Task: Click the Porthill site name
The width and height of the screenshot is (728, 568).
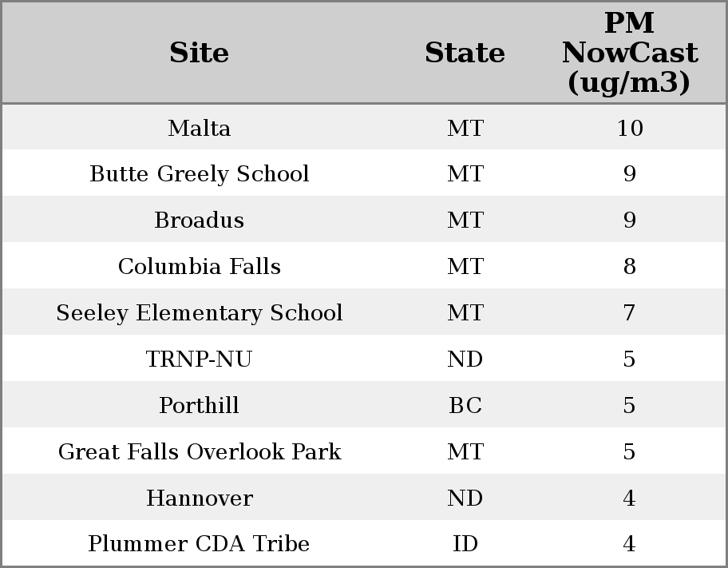Action: [200, 406]
